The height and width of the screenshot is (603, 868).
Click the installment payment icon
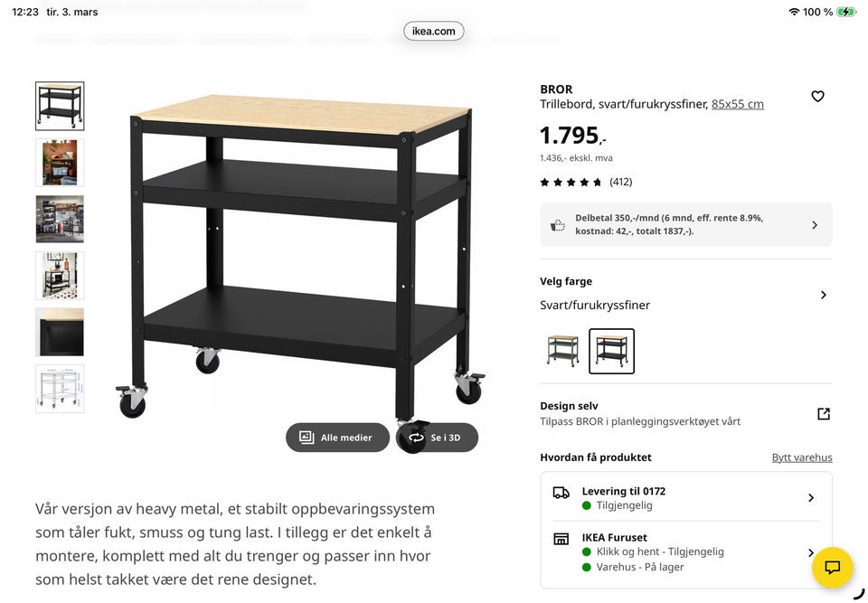(558, 224)
